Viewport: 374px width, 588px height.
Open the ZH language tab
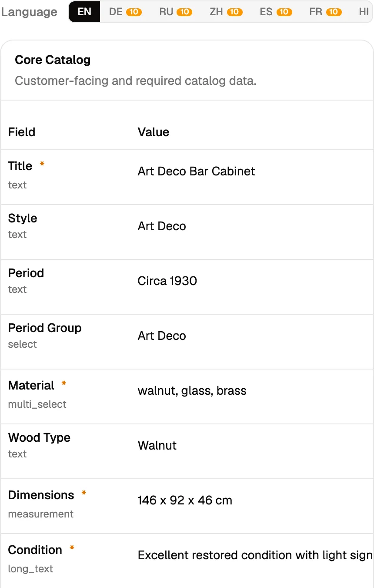[226, 12]
